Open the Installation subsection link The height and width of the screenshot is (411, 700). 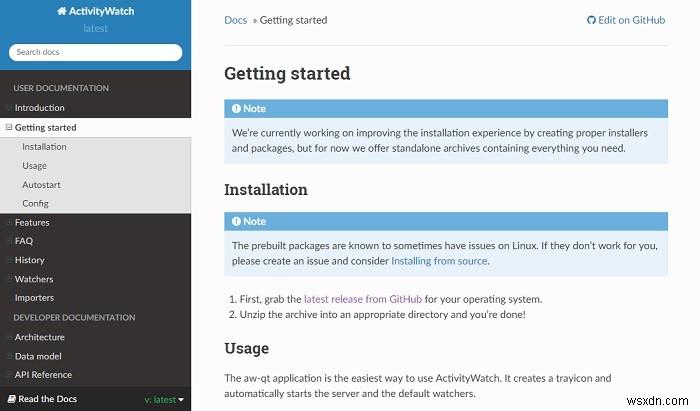click(x=44, y=146)
